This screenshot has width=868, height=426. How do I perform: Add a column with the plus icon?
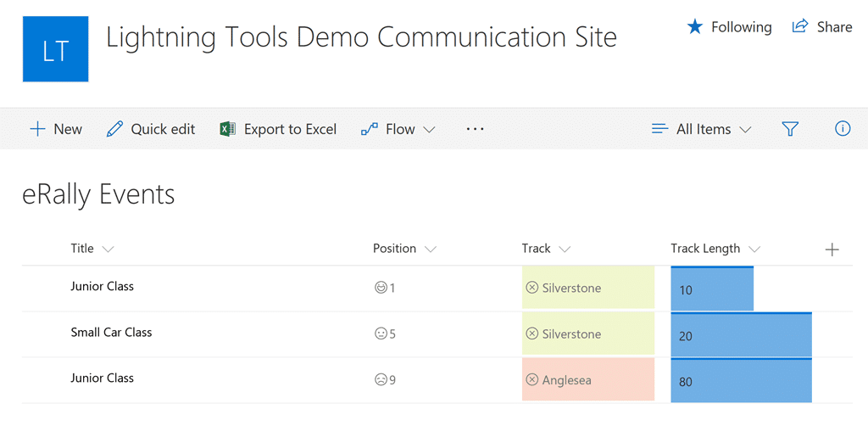832,249
